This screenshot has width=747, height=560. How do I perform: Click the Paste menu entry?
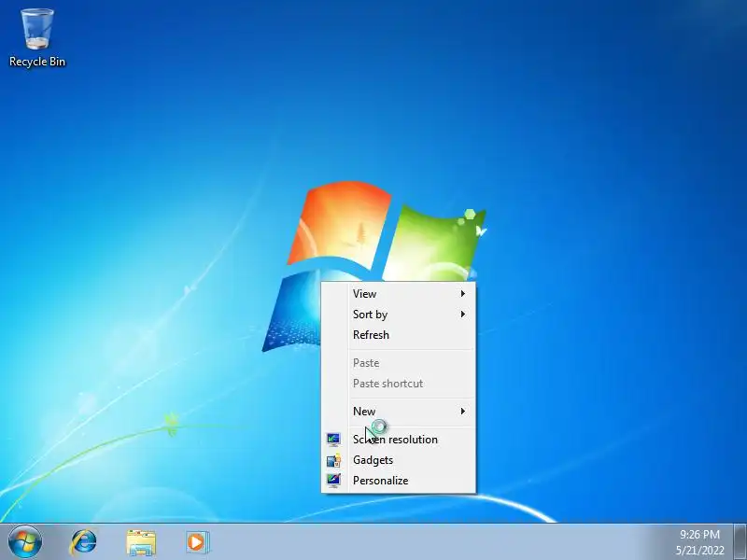(x=399, y=363)
